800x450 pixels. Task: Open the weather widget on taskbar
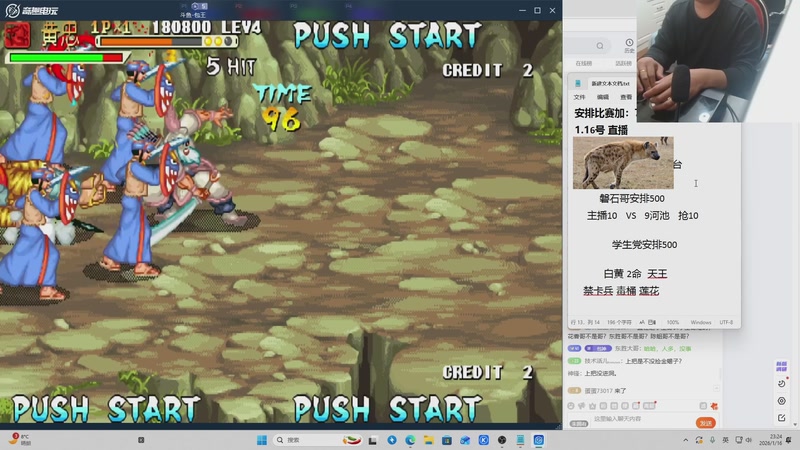tap(19, 439)
